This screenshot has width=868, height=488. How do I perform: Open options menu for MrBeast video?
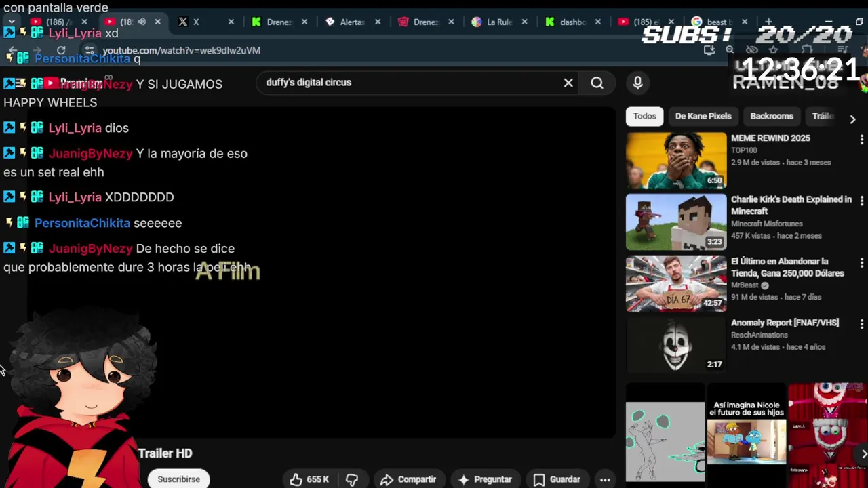coord(862,263)
